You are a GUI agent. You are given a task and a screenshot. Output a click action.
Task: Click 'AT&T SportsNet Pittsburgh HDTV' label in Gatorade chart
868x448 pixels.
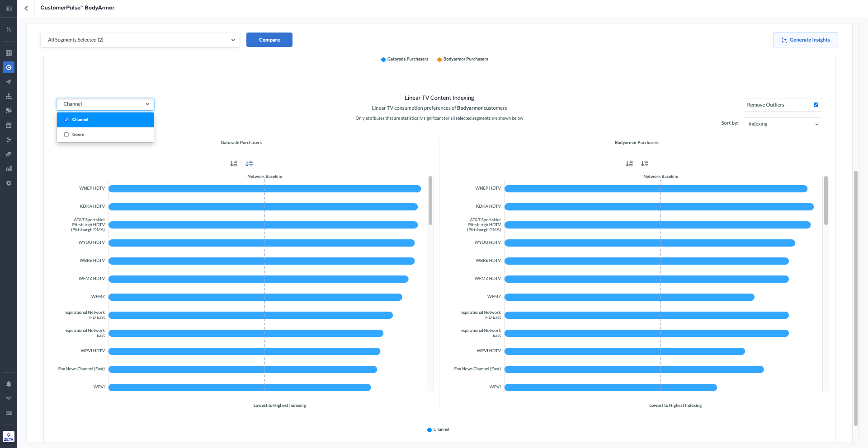coord(88,225)
